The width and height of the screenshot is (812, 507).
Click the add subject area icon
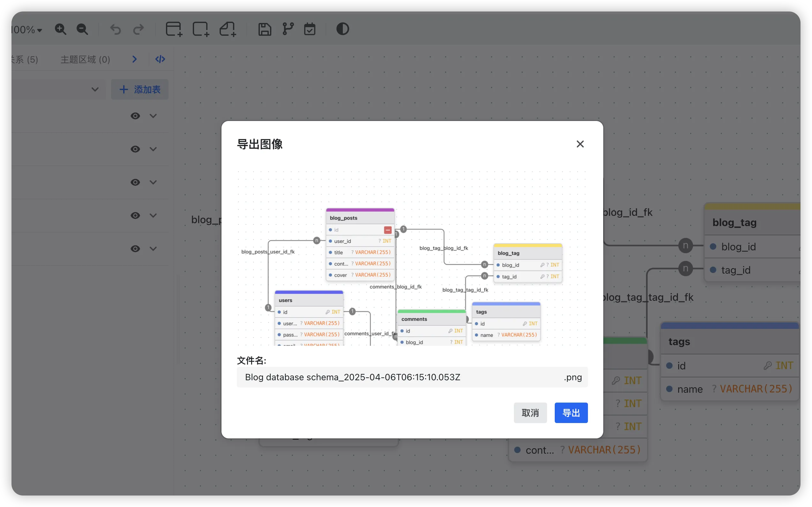click(201, 29)
